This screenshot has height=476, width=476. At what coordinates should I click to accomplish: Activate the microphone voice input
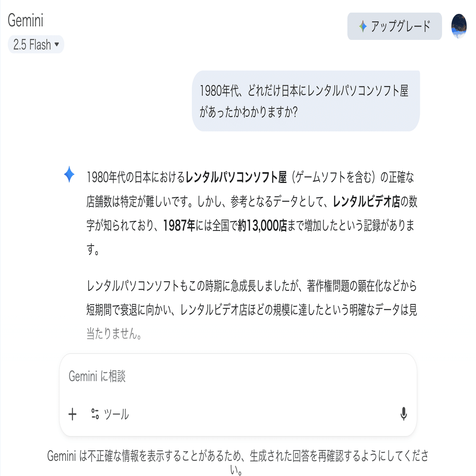(x=403, y=414)
